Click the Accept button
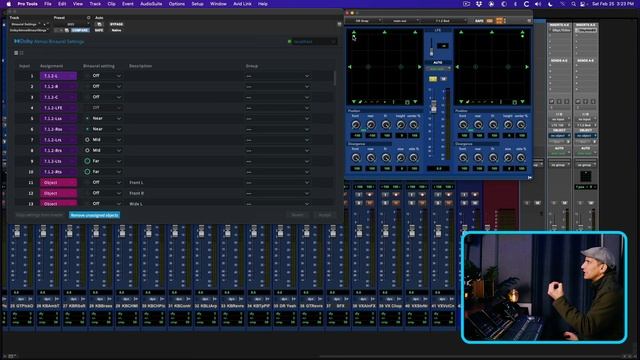The width and height of the screenshot is (640, 360). [325, 215]
